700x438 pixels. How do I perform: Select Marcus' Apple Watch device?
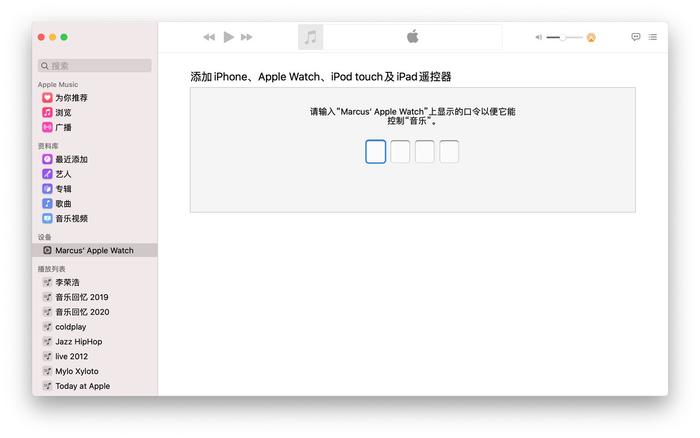point(95,250)
